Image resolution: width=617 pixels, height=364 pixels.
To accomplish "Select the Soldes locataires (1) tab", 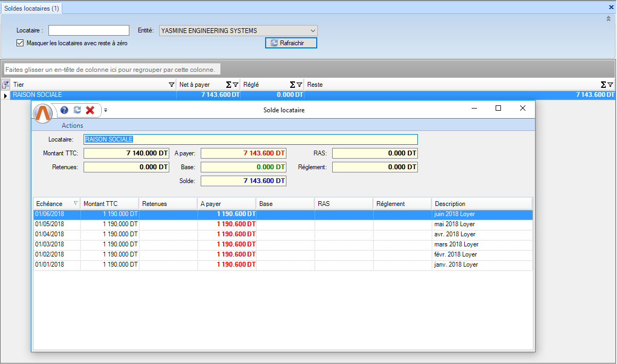I will click(32, 8).
